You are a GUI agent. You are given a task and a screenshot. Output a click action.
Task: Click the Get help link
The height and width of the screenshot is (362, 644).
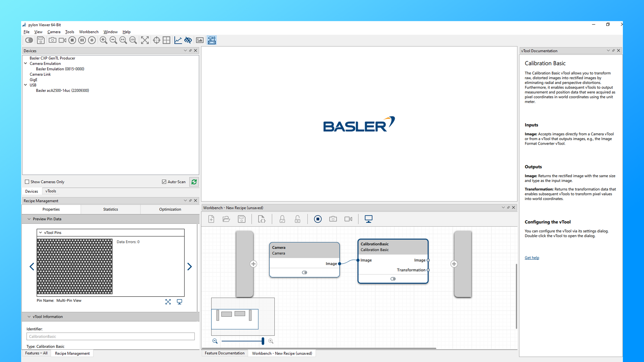[x=532, y=258]
